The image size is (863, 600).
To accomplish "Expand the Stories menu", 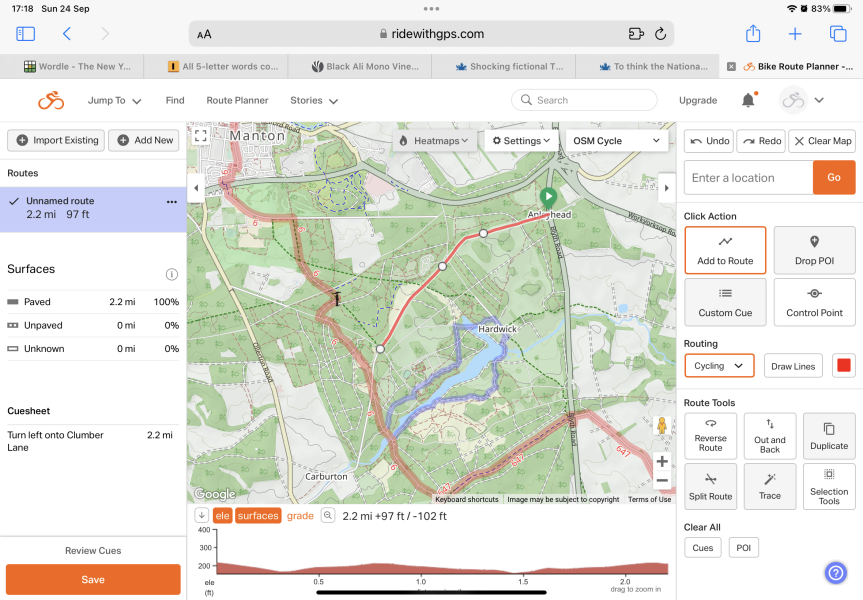I will [314, 100].
